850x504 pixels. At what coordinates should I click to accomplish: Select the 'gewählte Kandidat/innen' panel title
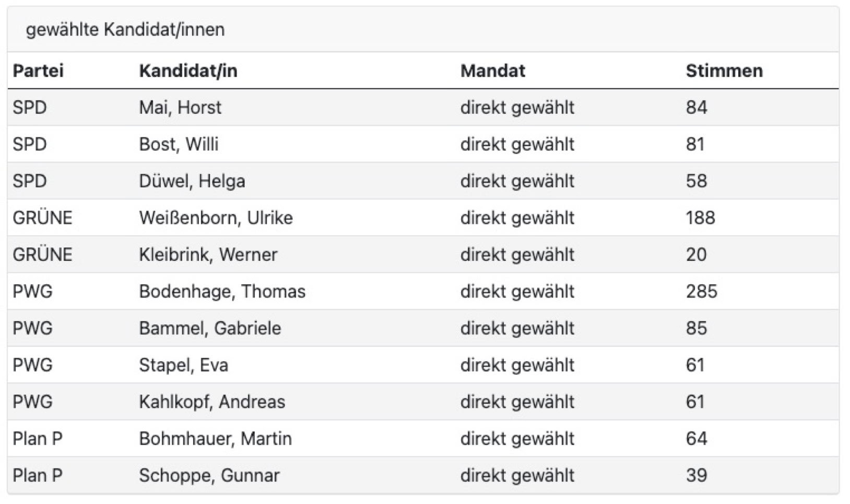(125, 30)
